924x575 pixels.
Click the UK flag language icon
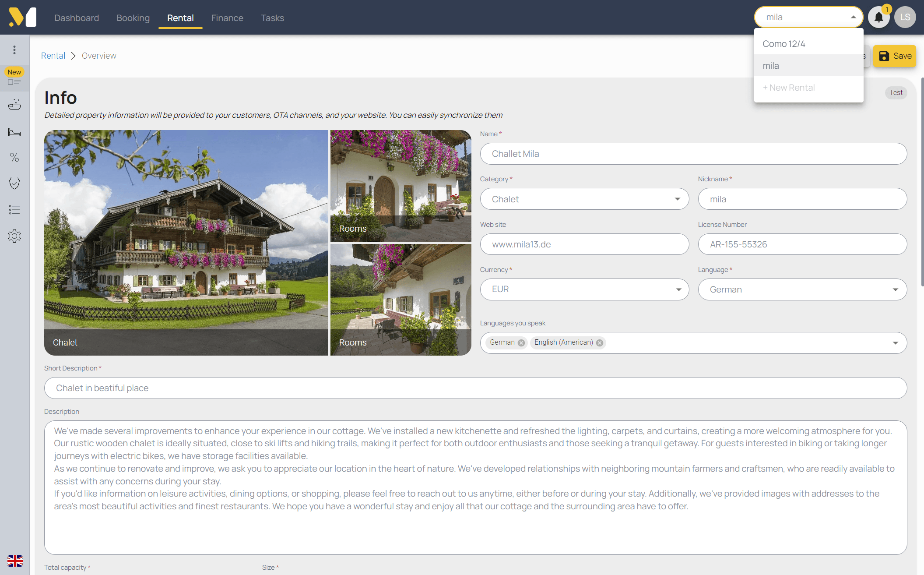pyautogui.click(x=15, y=561)
